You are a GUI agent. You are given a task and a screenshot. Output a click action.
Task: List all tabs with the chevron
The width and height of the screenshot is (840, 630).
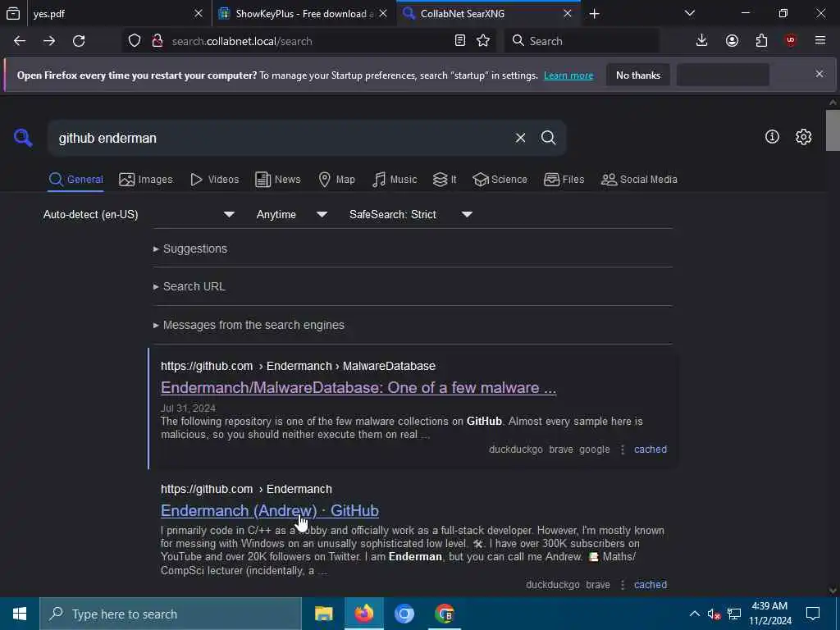click(690, 13)
